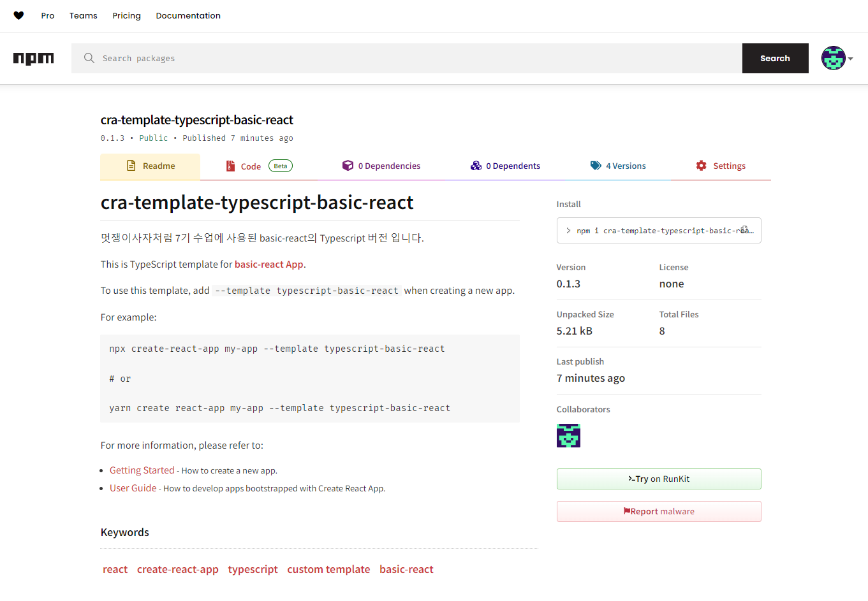Open the Readme tab
Viewport: 868px width, 601px height.
pos(150,166)
